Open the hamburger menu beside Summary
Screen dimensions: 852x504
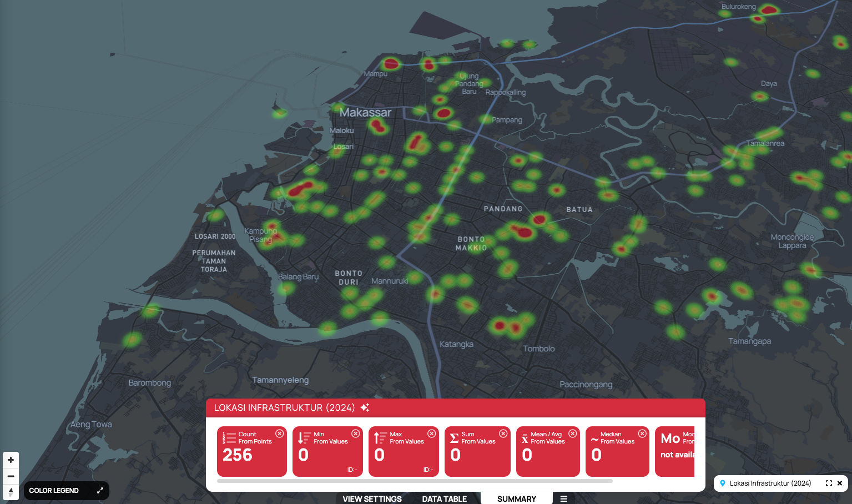[x=563, y=498]
